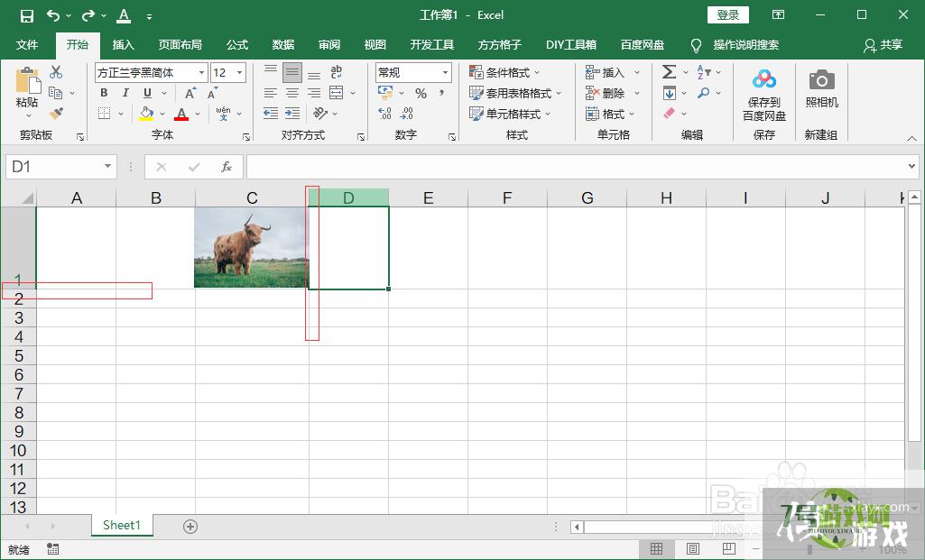Image resolution: width=925 pixels, height=560 pixels.
Task: Open Find and Select magnifier
Action: 703,93
